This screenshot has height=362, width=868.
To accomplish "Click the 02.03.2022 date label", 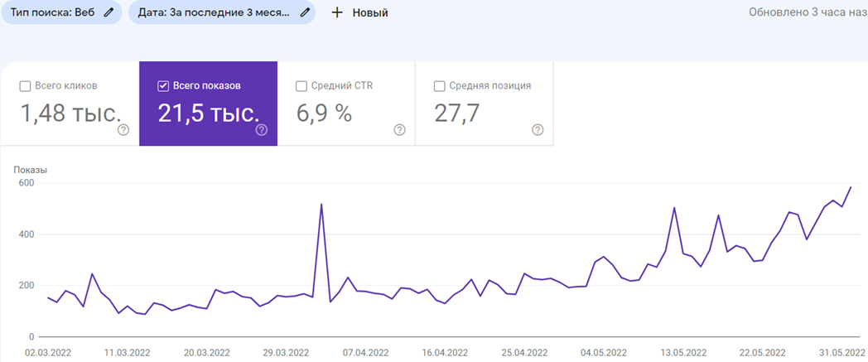I will (x=48, y=352).
